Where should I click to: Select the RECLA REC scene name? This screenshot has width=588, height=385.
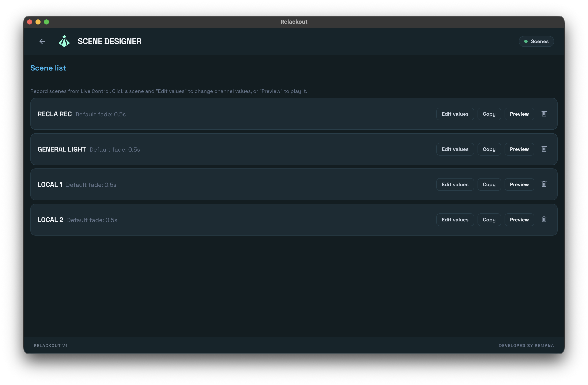click(55, 114)
